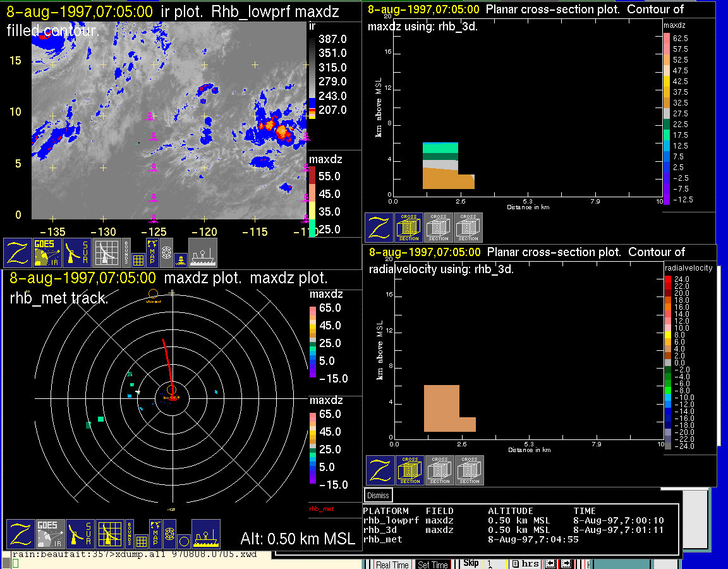This screenshot has width=728, height=569.
Task: Click the radar grid icon in the maxdz plot window
Action: [x=109, y=535]
